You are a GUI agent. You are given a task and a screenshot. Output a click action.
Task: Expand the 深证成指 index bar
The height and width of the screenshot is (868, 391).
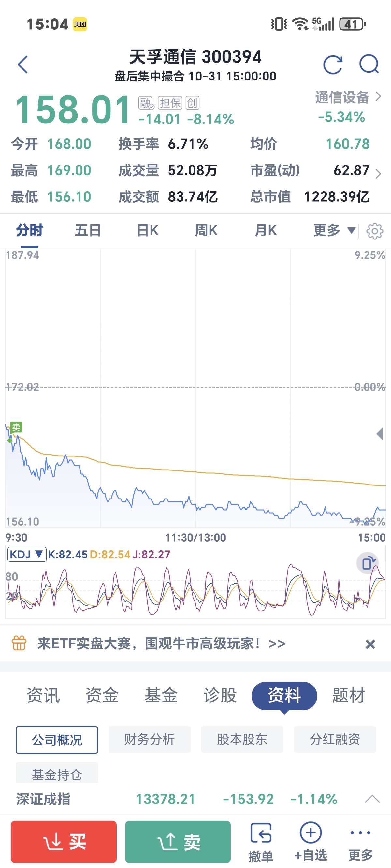pos(372,799)
